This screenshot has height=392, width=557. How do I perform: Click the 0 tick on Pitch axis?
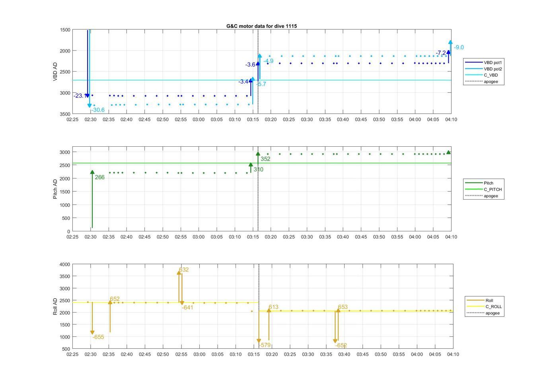69,231
